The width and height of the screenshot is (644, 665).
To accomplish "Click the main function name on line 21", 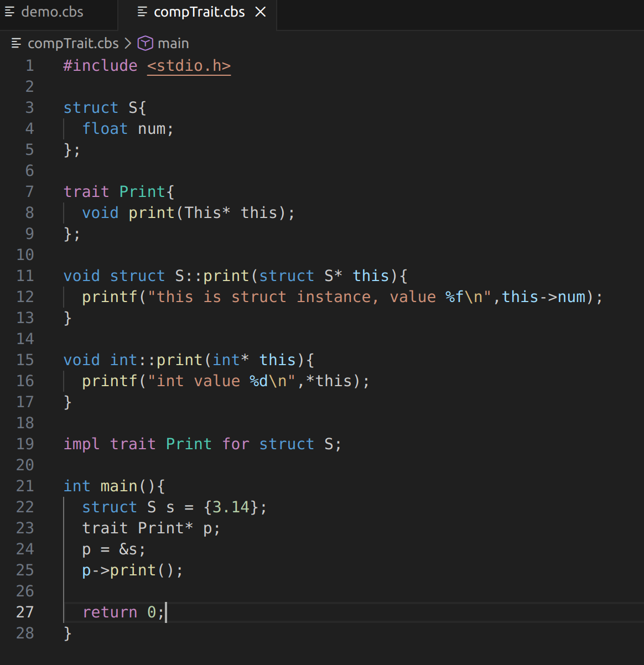I will [x=119, y=486].
